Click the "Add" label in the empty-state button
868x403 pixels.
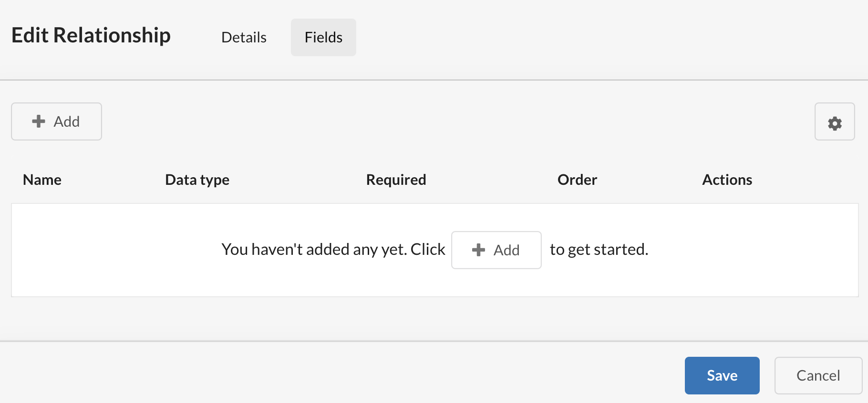pyautogui.click(x=506, y=250)
